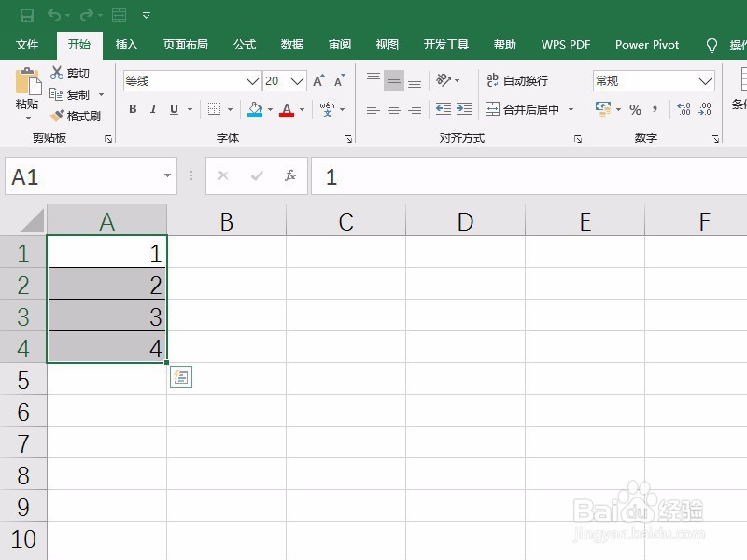Open the Insert Function fx icon
Image resolution: width=747 pixels, height=560 pixels.
click(289, 176)
